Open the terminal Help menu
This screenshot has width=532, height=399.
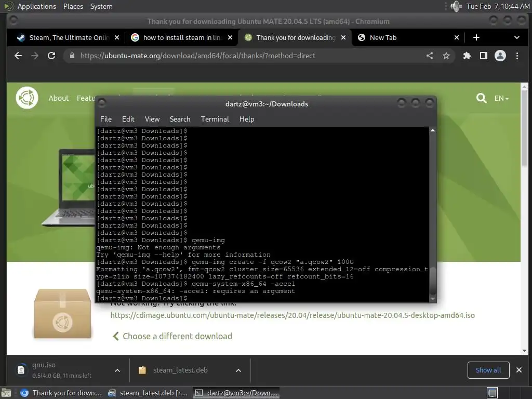[247, 119]
